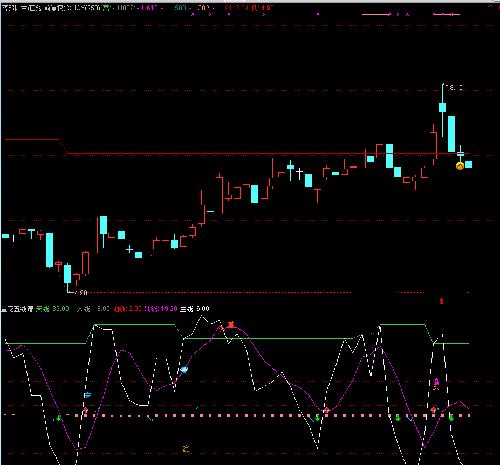Click the high price label beside the peak
Image resolution: width=500 pixels, height=465 pixels.
[456, 88]
